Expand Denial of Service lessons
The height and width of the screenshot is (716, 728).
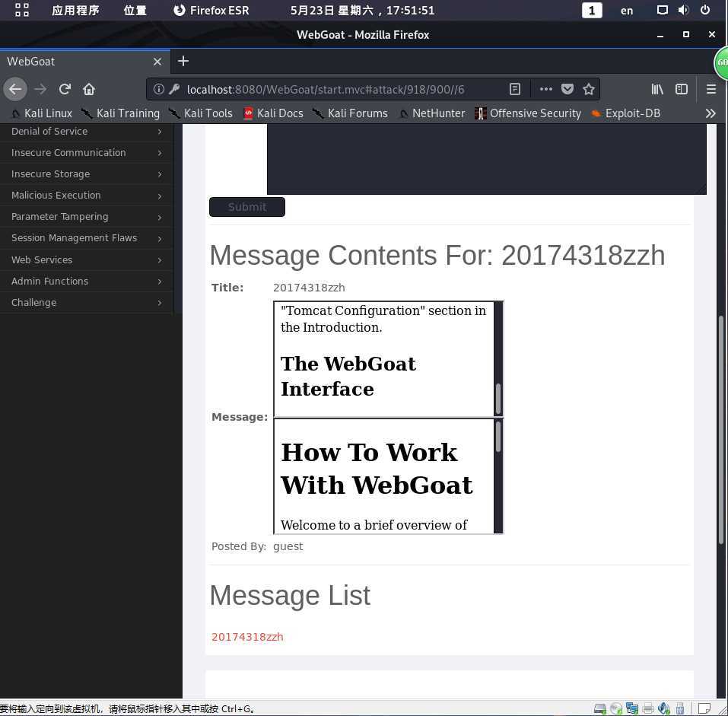[x=87, y=132]
